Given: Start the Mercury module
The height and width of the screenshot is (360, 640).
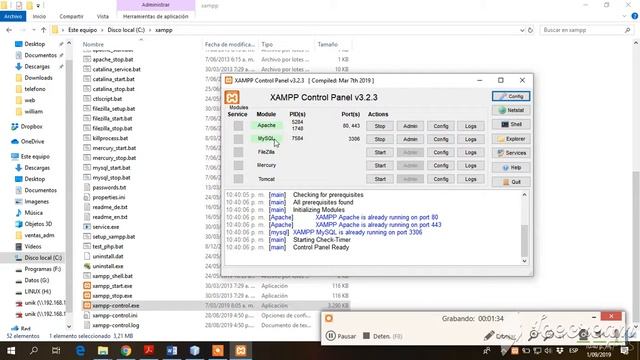Looking at the screenshot, I should [380, 166].
